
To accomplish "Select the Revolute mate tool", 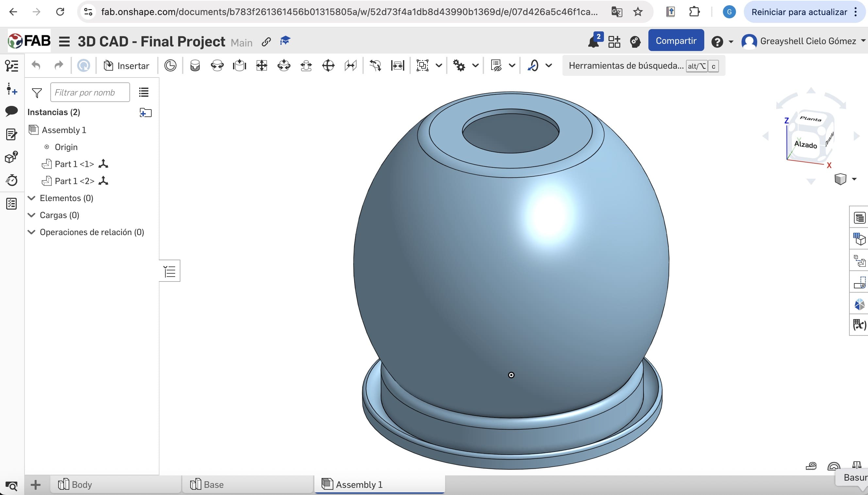I will tap(217, 65).
